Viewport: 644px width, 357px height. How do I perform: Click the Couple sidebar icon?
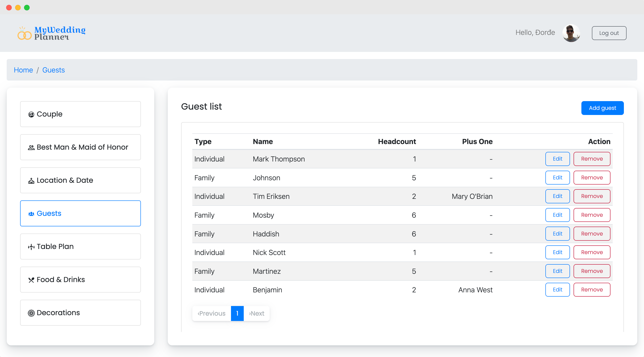[x=31, y=114]
